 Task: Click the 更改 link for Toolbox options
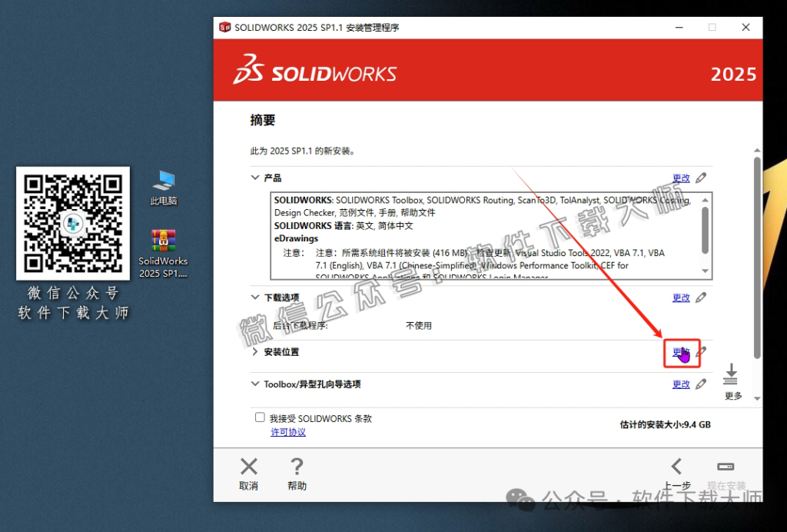click(682, 384)
